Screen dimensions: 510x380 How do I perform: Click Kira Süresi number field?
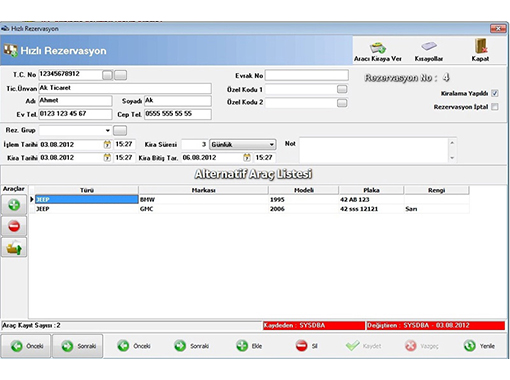click(x=195, y=145)
